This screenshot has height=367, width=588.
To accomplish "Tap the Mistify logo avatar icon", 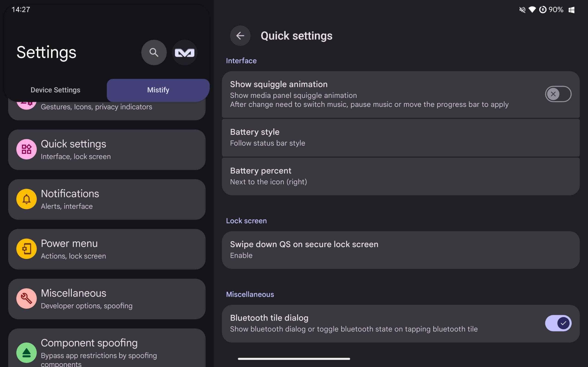I will (184, 53).
